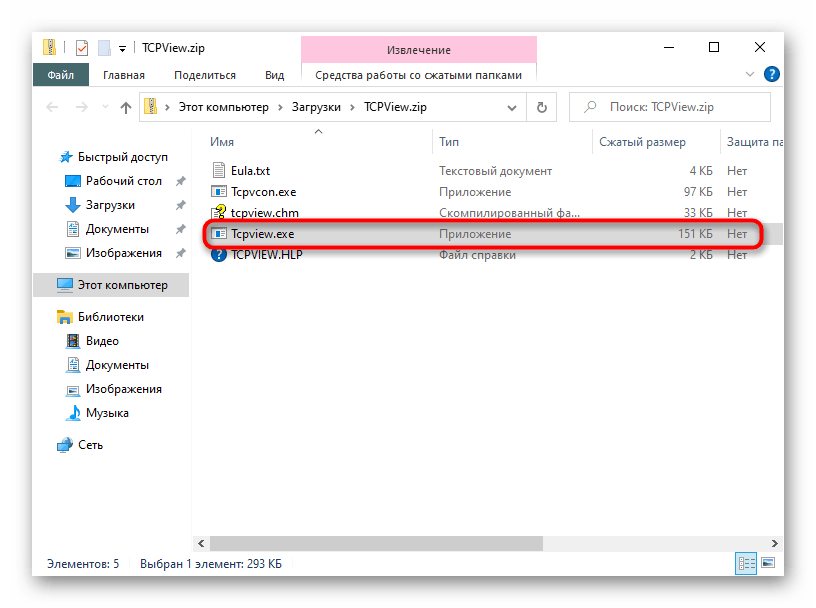The height and width of the screenshot is (608, 816).
Task: Switch to Details view in status bar
Action: click(x=746, y=563)
